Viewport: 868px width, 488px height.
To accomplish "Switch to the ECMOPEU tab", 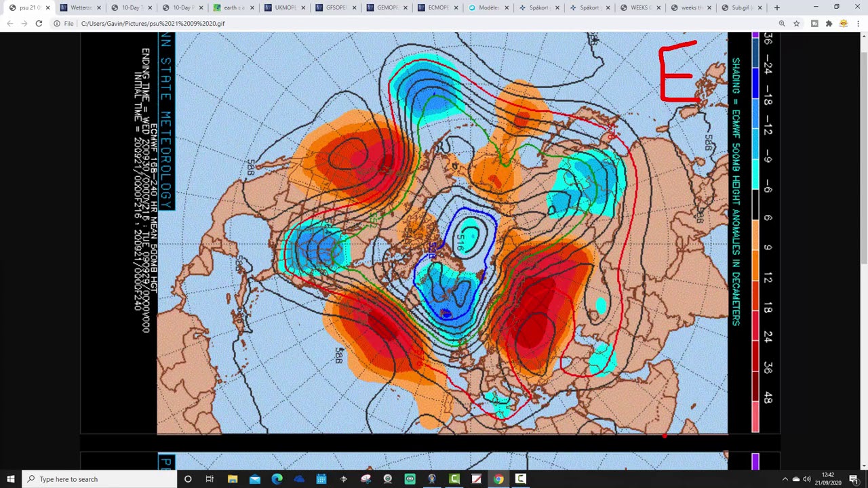I will (437, 7).
